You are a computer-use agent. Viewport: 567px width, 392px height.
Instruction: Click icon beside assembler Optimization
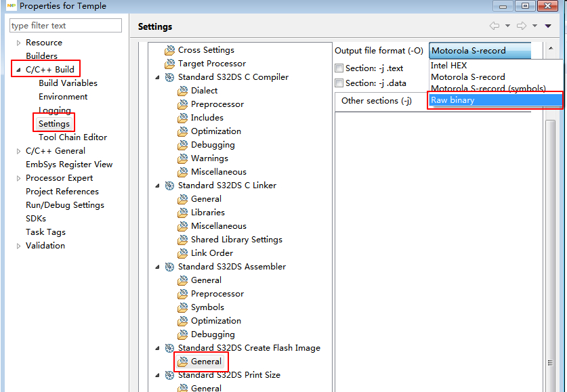click(x=183, y=321)
